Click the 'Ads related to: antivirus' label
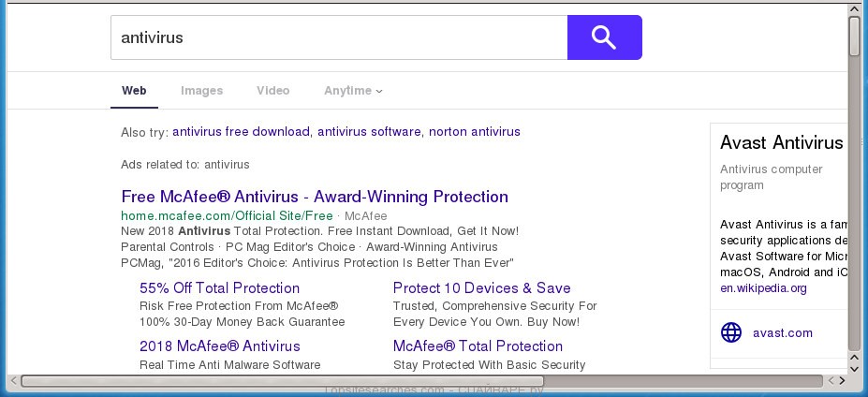The height and width of the screenshot is (397, 868). point(184,165)
